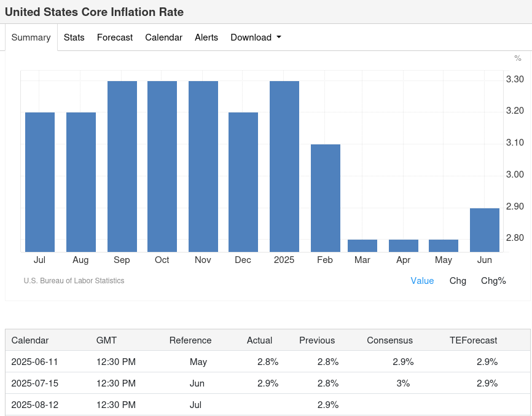Screen dimensions: 532x416
Task: Select the 2025-06-11 calendar row
Action: (35, 362)
